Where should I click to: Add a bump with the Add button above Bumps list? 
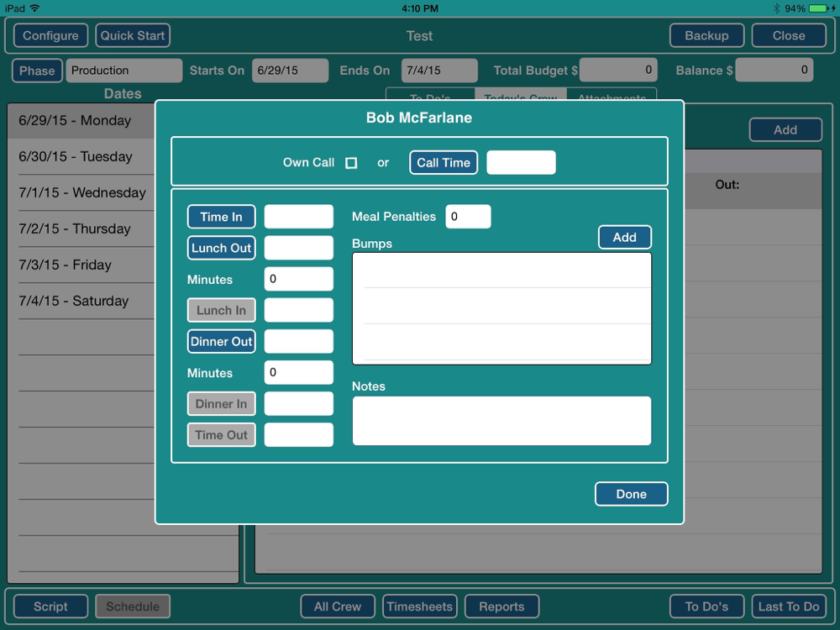[624, 238]
